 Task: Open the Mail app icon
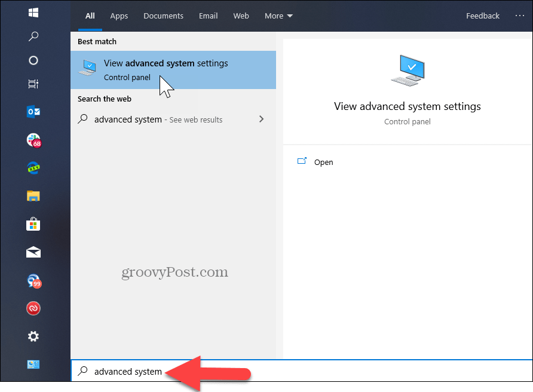coord(33,252)
